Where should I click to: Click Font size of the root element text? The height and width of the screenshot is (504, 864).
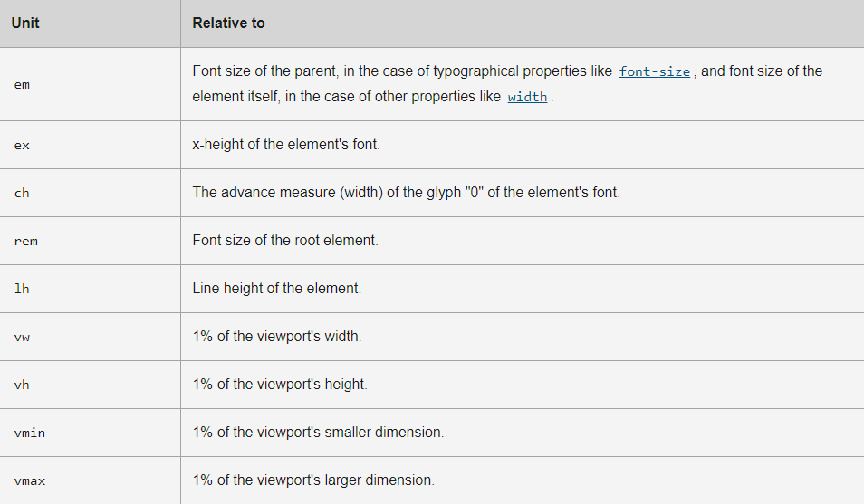pos(285,240)
